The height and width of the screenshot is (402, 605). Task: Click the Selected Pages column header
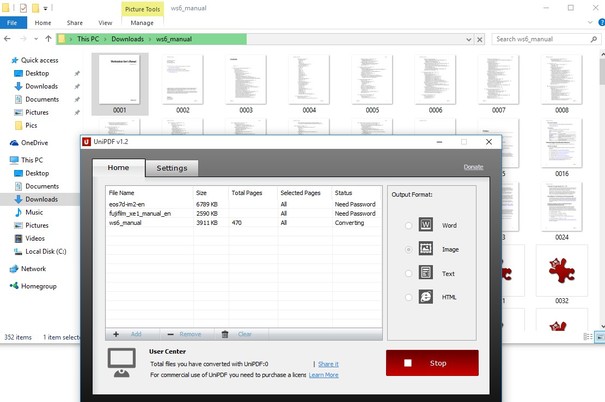(x=301, y=193)
